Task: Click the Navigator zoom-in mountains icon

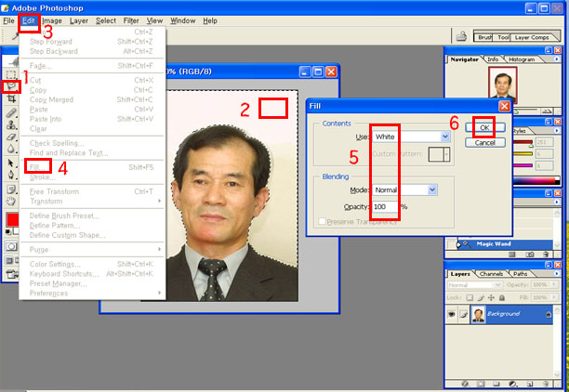Action: click(546, 111)
